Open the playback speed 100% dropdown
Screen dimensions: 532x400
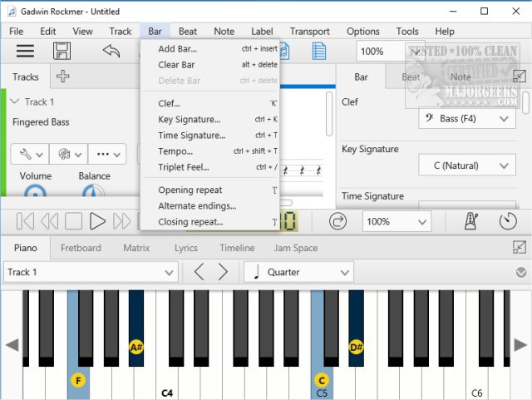[x=397, y=222]
